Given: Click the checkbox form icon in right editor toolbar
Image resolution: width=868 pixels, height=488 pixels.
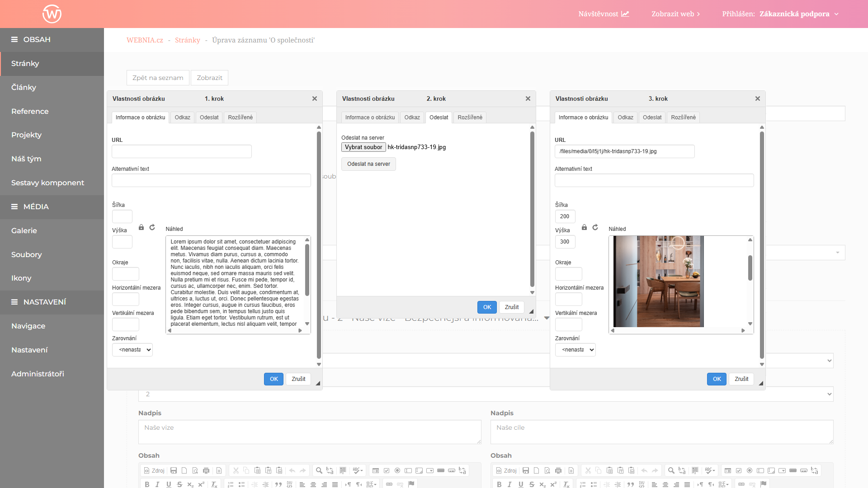Looking at the screenshot, I should 739,470.
